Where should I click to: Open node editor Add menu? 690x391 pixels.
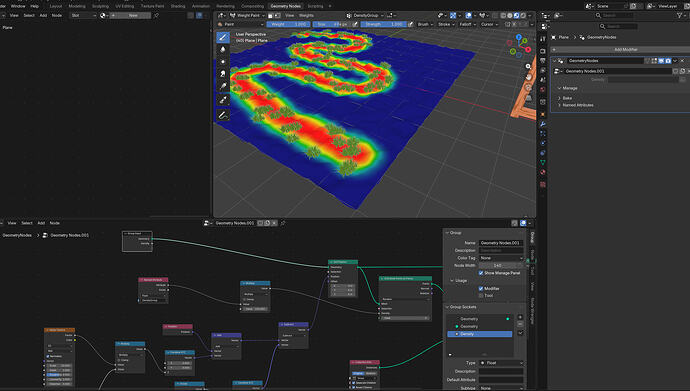[41, 223]
